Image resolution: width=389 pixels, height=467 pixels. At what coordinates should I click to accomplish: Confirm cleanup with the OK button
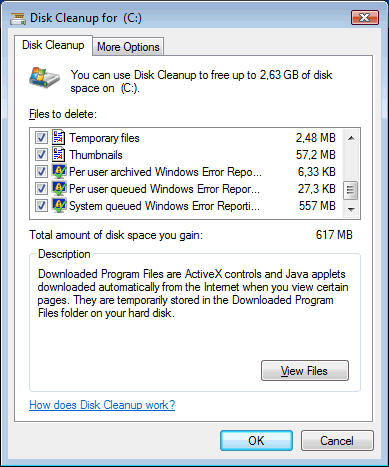pyautogui.click(x=256, y=441)
